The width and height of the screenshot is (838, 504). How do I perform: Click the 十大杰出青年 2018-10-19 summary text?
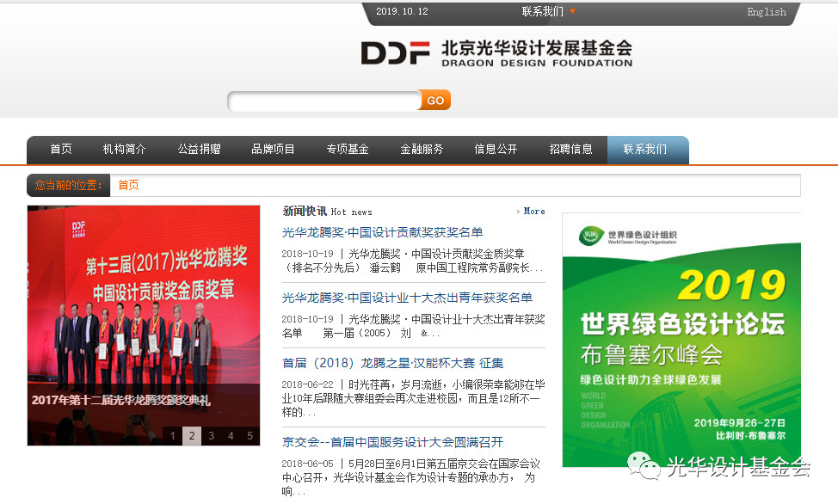pos(414,326)
